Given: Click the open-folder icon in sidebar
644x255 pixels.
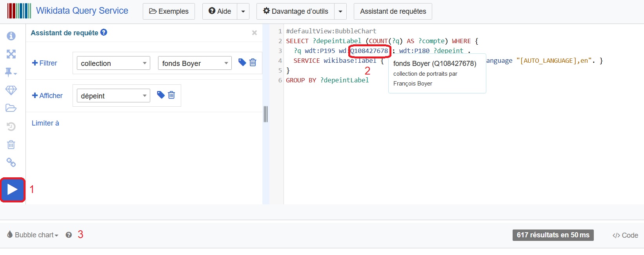Looking at the screenshot, I should pyautogui.click(x=11, y=108).
